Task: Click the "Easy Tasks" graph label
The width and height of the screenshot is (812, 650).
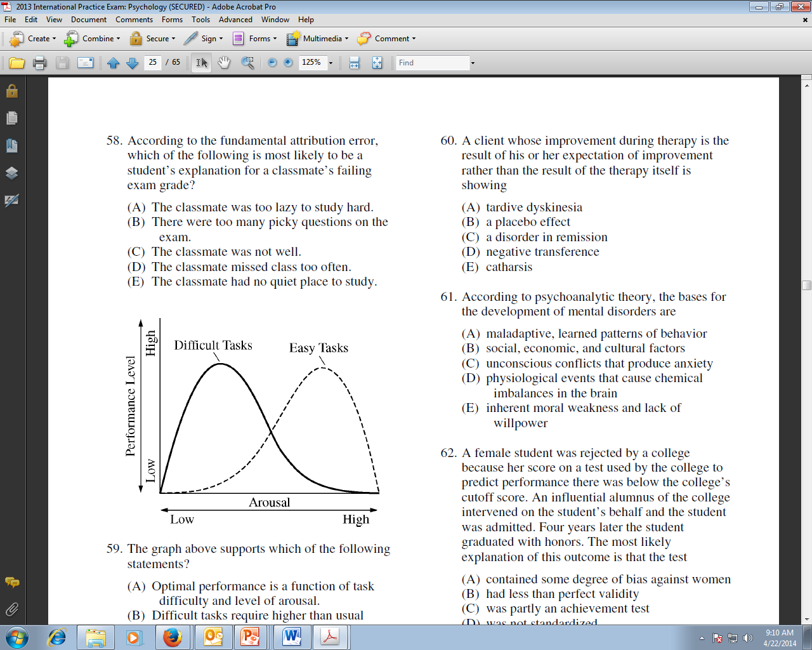Action: [x=318, y=348]
